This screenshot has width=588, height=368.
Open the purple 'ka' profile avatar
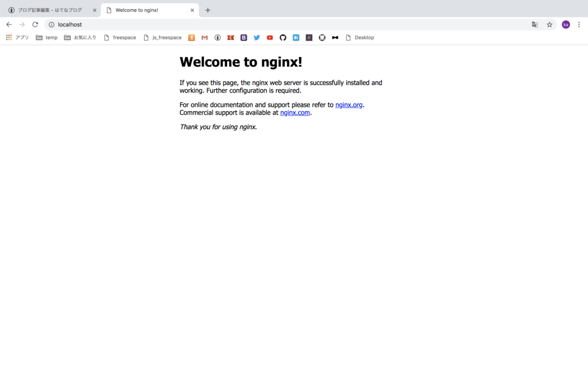(566, 24)
